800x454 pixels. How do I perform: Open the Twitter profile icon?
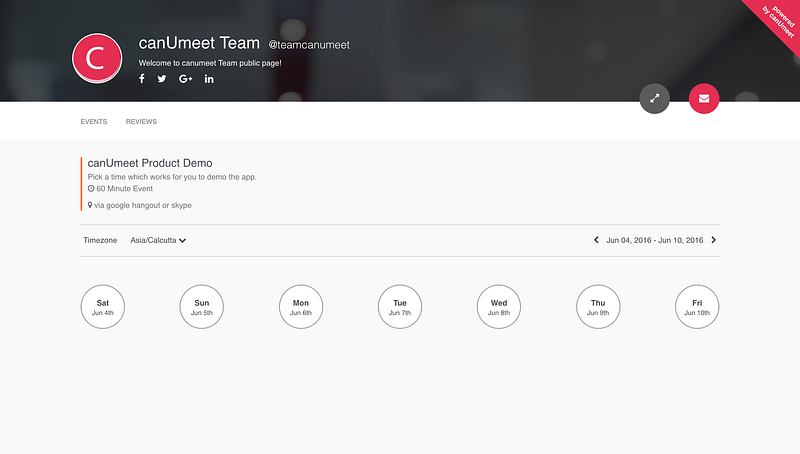[162, 79]
